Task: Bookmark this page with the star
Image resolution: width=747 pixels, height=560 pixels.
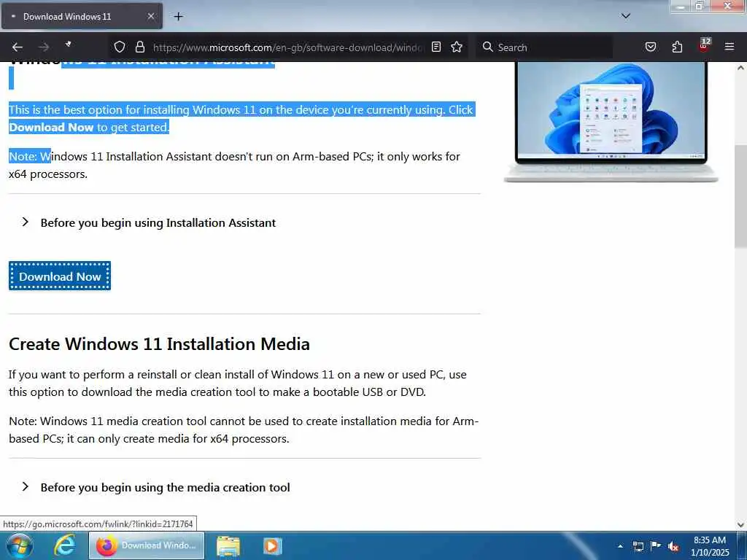Action: [457, 47]
